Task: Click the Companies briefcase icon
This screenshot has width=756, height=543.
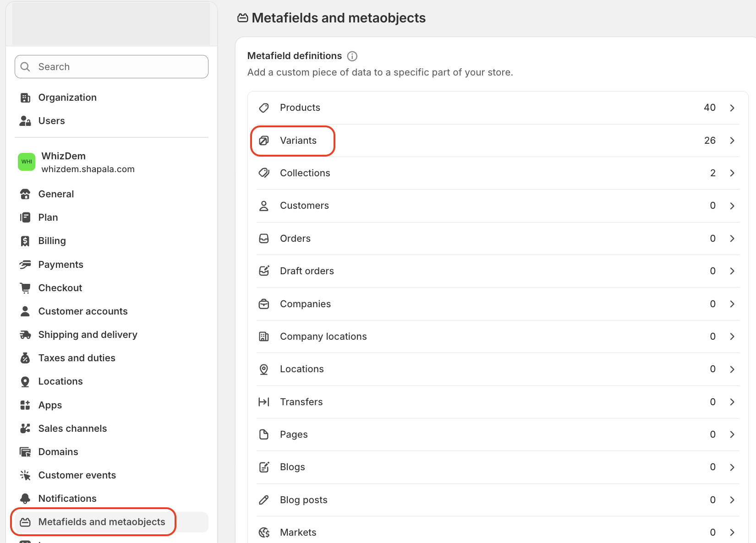Action: click(264, 304)
